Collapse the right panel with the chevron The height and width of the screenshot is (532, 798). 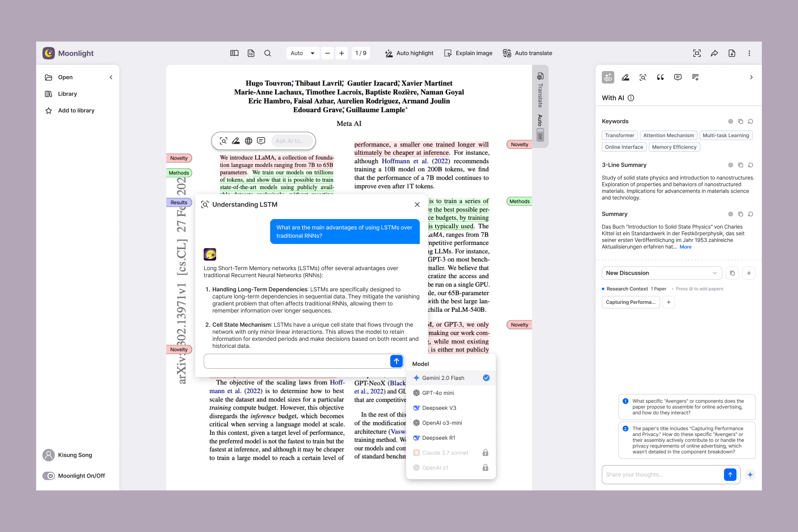pyautogui.click(x=751, y=77)
